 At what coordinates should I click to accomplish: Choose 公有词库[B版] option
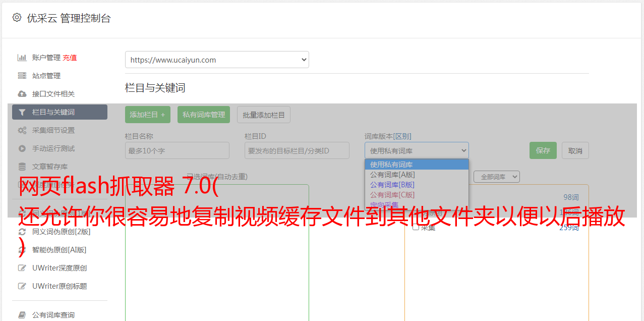pyautogui.click(x=417, y=185)
